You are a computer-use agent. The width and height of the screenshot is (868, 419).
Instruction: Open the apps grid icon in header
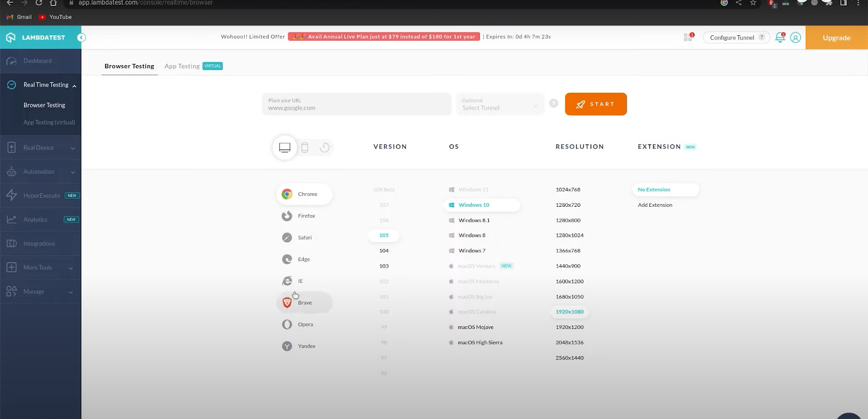pyautogui.click(x=688, y=37)
